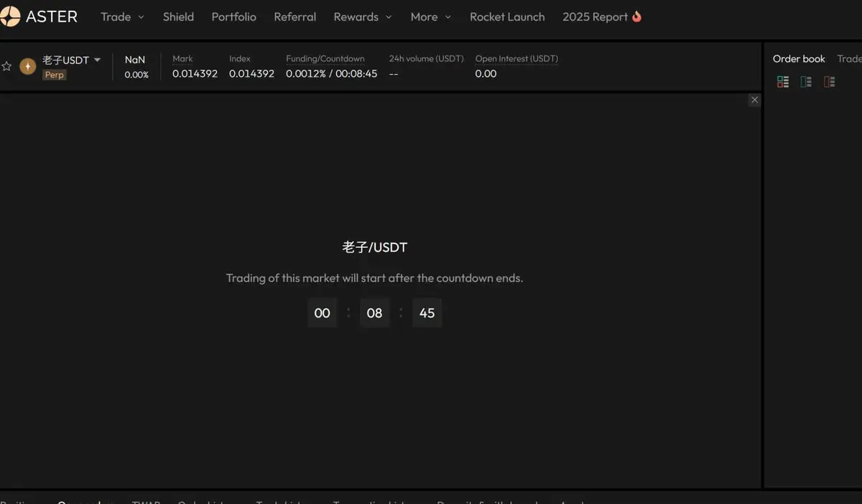The height and width of the screenshot is (504, 862).
Task: Show only bids in order book
Action: click(806, 82)
